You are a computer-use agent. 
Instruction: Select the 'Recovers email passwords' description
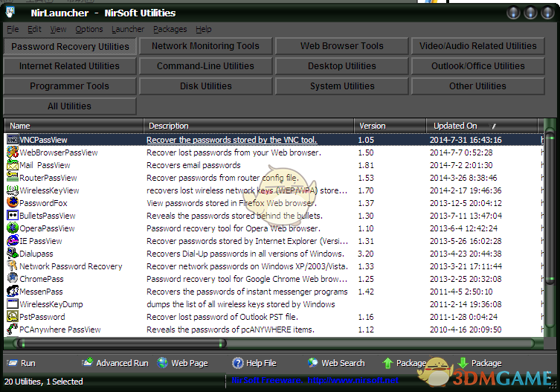(x=193, y=165)
